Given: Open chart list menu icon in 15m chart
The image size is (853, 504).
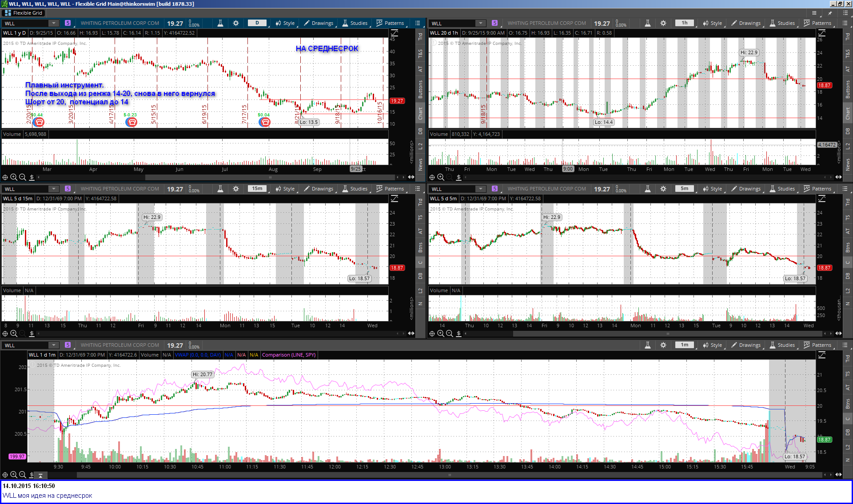Looking at the screenshot, I should tap(418, 189).
